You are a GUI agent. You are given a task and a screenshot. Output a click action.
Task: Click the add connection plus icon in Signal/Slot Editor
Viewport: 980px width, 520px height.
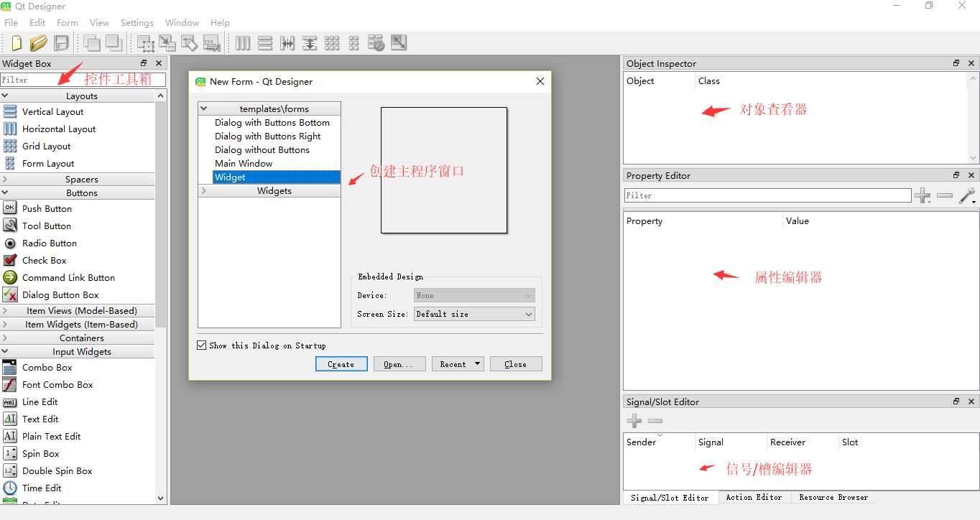click(634, 421)
